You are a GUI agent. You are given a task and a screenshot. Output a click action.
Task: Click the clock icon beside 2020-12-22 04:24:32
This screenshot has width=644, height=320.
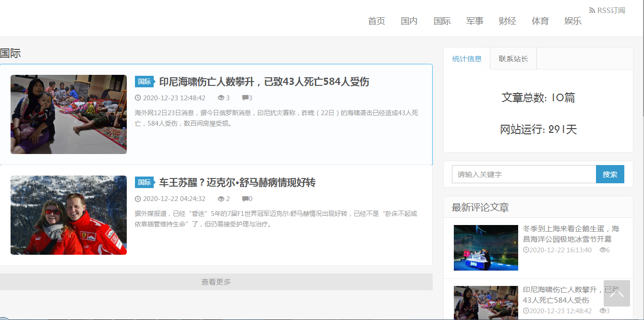[x=138, y=199]
